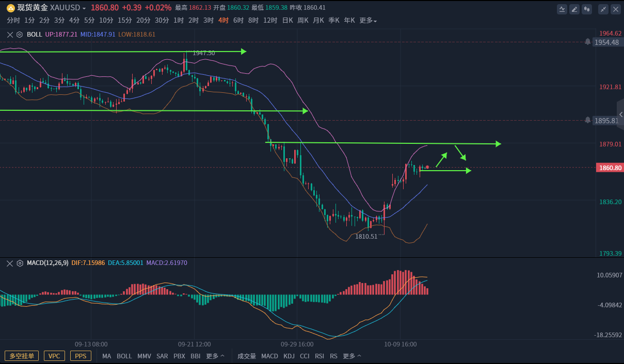
Task: Select the pencil drawing tool
Action: click(x=574, y=9)
